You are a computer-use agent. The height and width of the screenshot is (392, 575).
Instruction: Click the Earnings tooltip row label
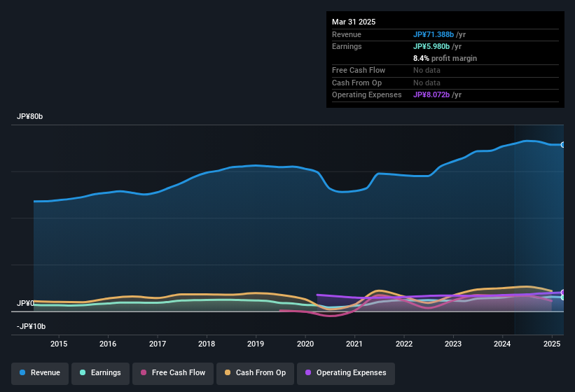point(347,46)
